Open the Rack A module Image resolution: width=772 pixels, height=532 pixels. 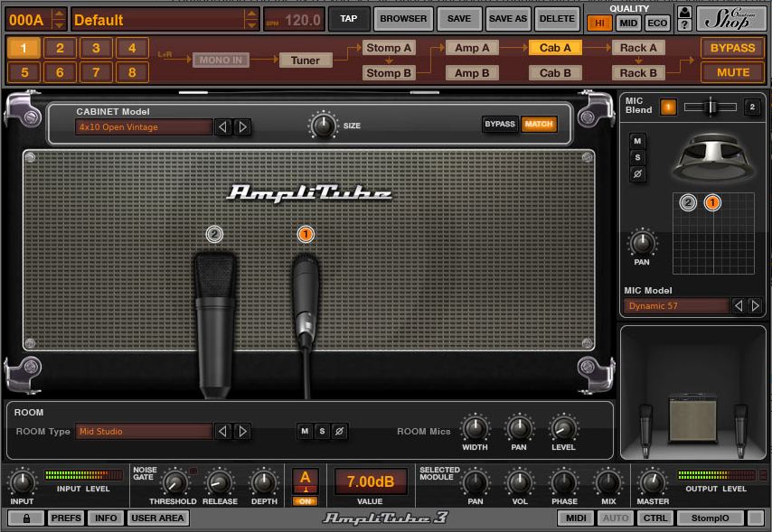pyautogui.click(x=638, y=48)
